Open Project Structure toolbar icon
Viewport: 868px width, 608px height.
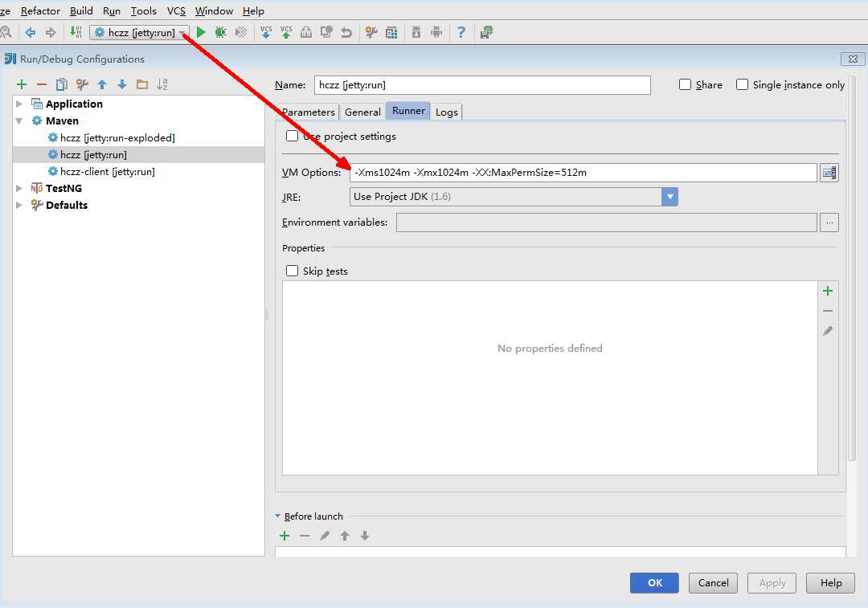tap(391, 33)
